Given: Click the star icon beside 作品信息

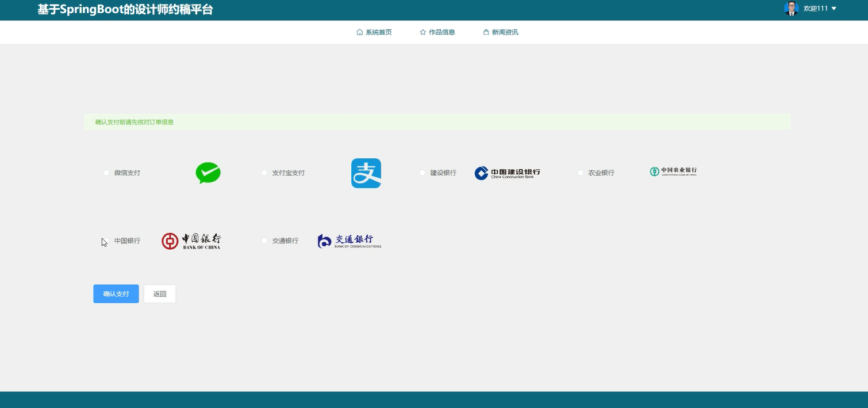Looking at the screenshot, I should pyautogui.click(x=423, y=32).
